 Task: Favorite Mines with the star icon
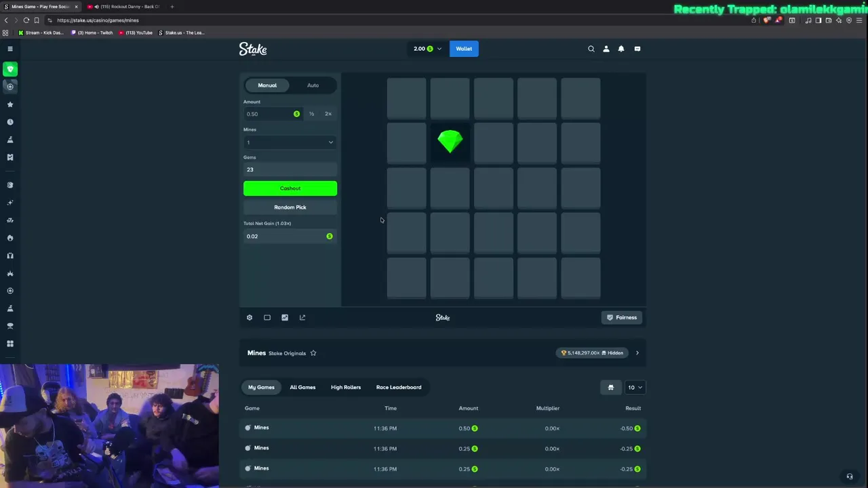click(x=313, y=353)
